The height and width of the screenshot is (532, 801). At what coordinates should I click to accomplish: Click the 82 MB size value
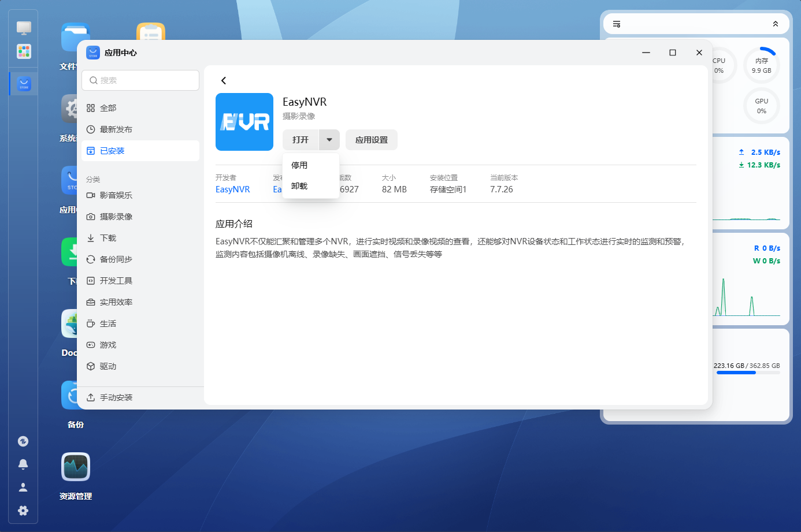tap(394, 189)
